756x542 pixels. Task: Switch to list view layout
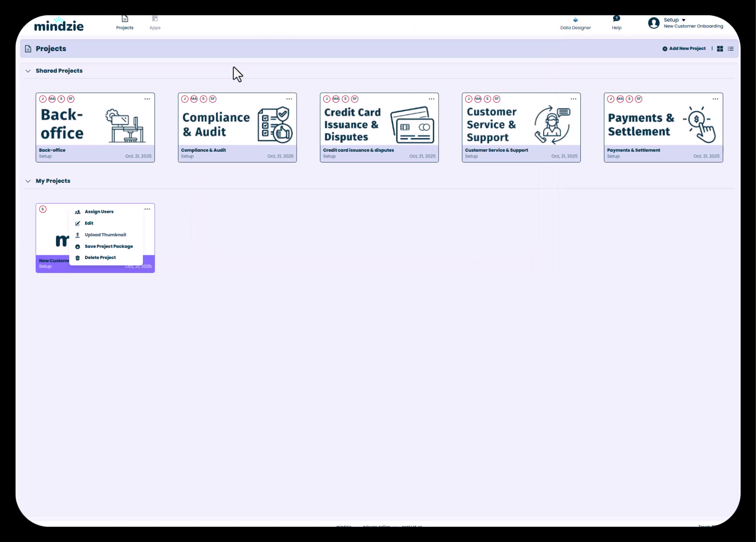click(731, 49)
